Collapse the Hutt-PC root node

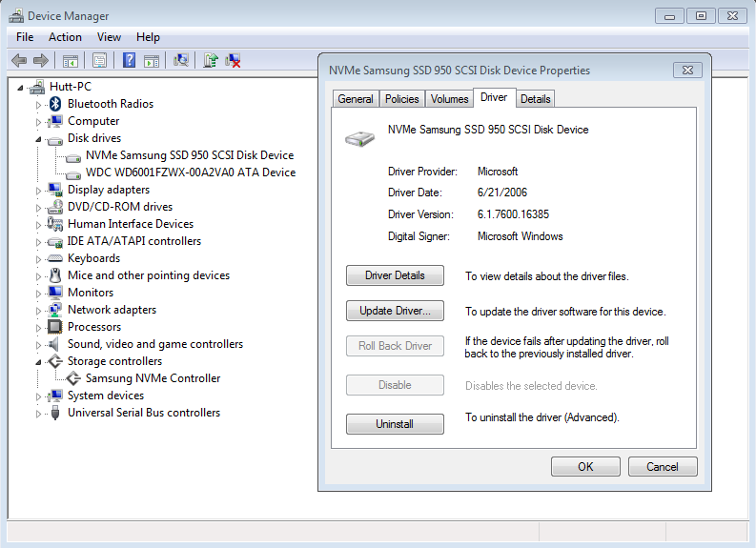click(20, 88)
